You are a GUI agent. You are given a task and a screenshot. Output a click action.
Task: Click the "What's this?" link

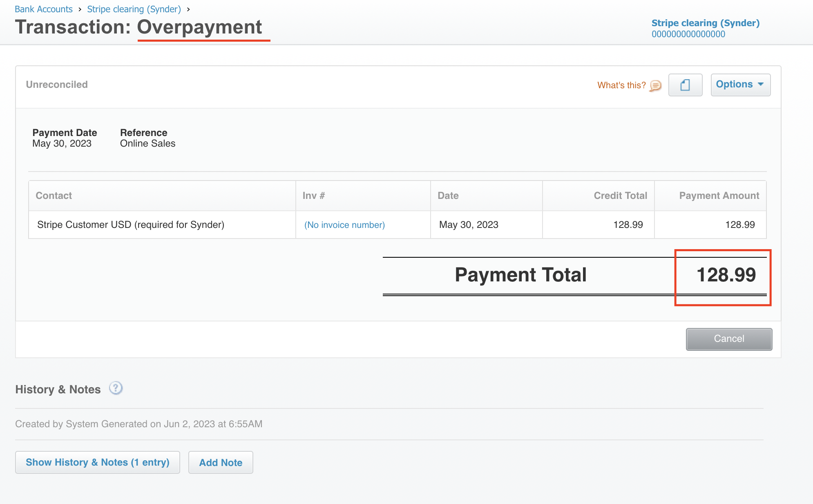pyautogui.click(x=621, y=85)
